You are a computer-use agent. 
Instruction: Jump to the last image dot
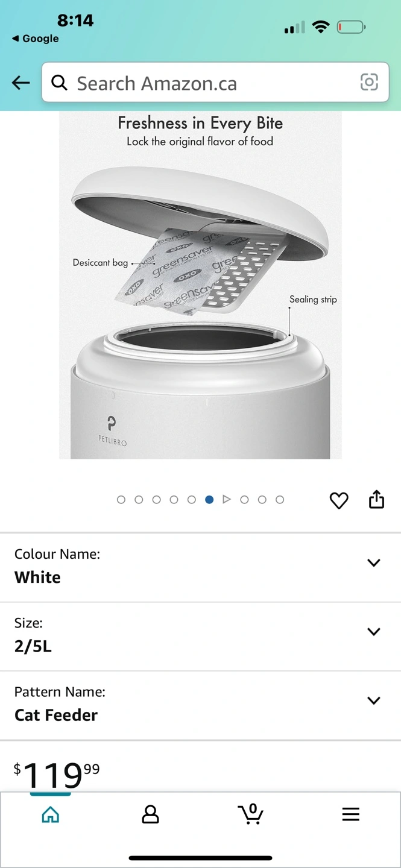[280, 500]
